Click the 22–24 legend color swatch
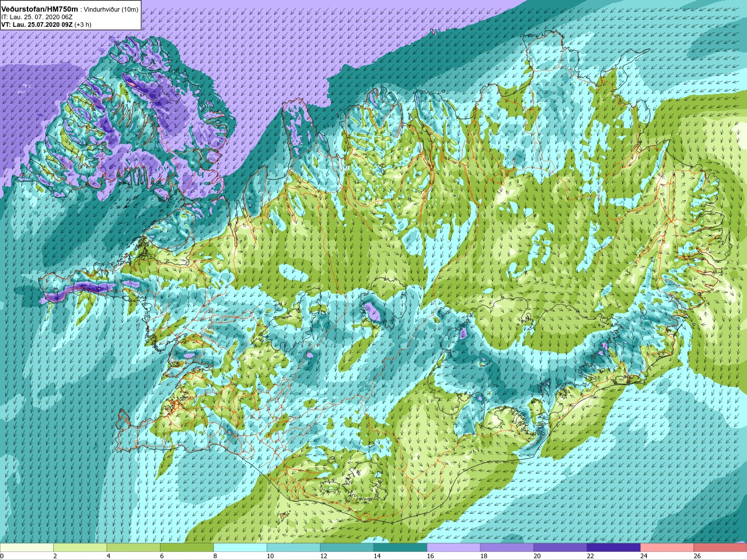Viewport: 747px width, 560px height. (614, 548)
